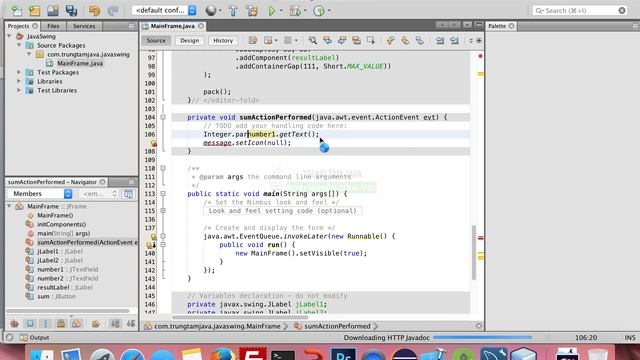
Task: Open default config dropdown
Action: coord(164,10)
